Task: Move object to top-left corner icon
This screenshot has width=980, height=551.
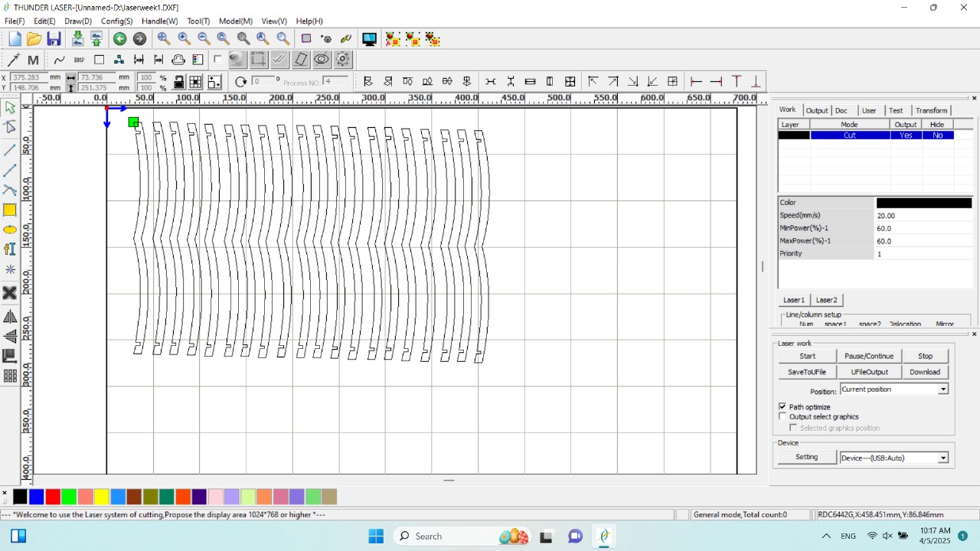Action: point(593,82)
